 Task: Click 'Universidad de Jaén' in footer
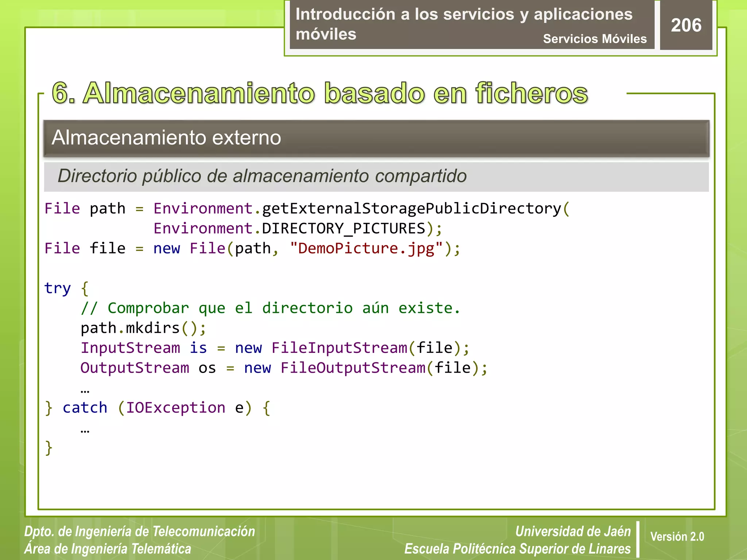(573, 532)
